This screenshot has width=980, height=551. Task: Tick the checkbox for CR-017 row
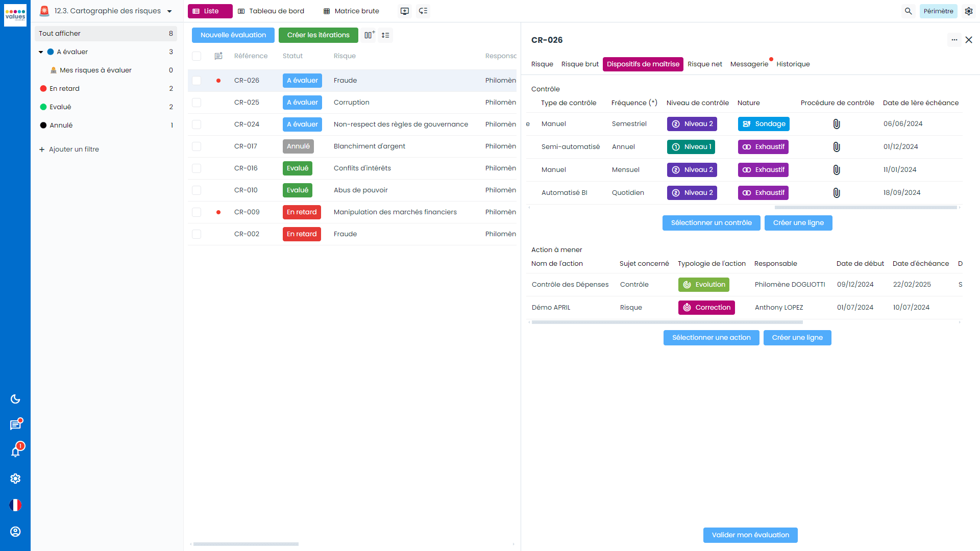197,146
